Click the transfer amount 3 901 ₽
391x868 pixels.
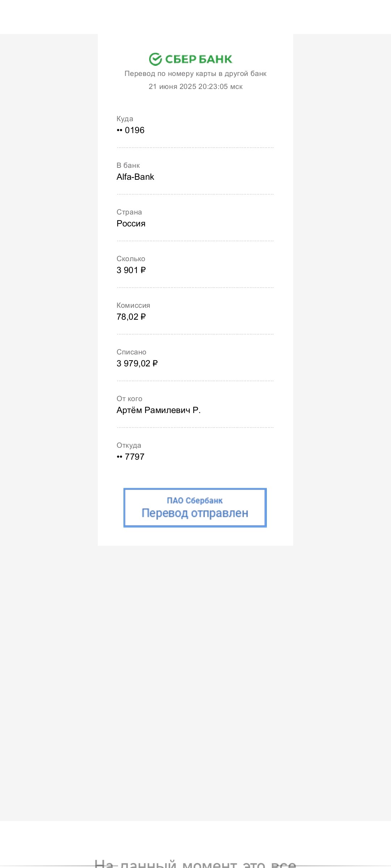coord(131,270)
